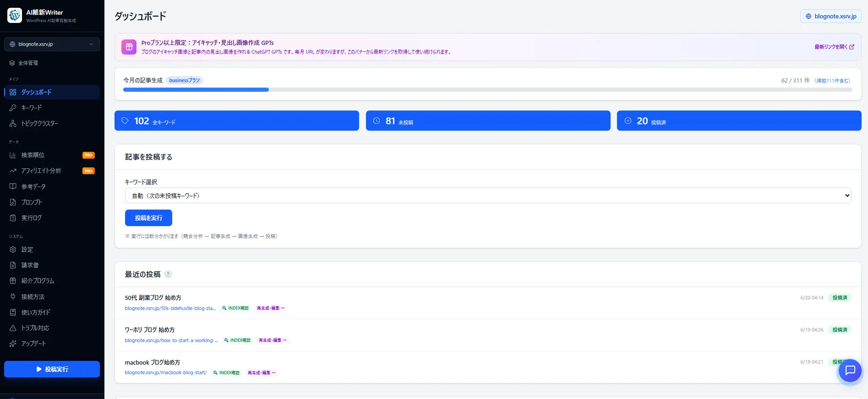
Task: Click the pink gift icon in Pro banner
Action: [129, 47]
